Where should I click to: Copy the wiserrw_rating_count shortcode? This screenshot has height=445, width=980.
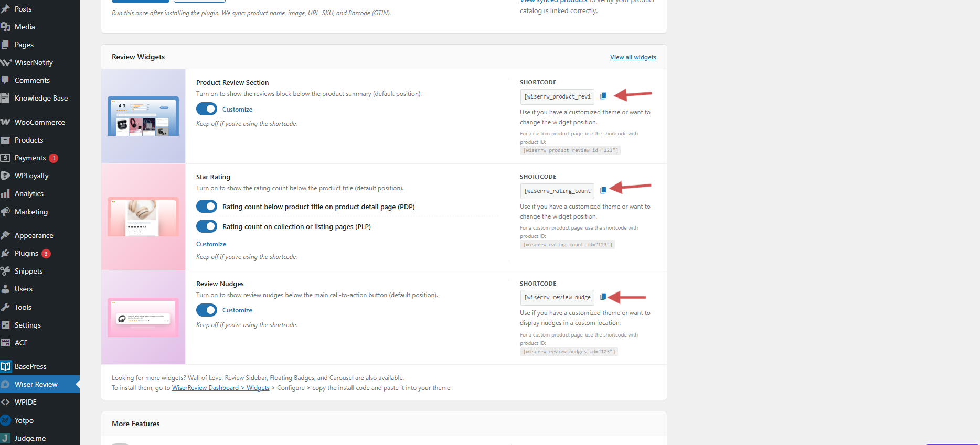(x=603, y=190)
